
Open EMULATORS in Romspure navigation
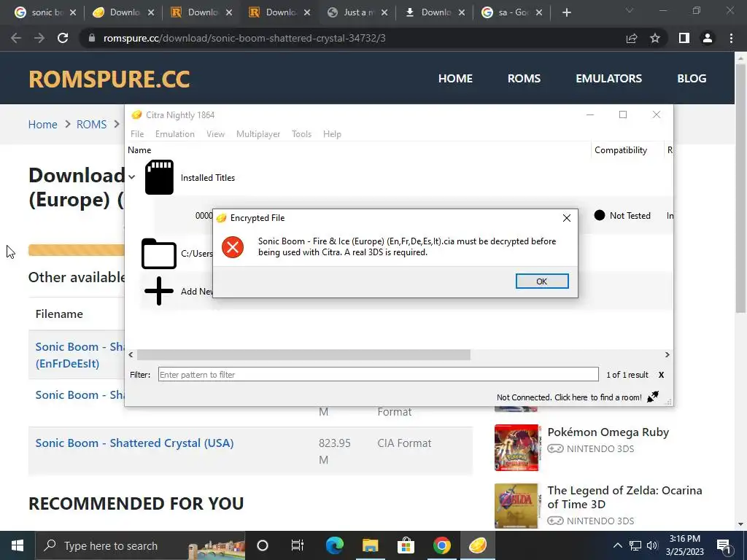pos(609,79)
